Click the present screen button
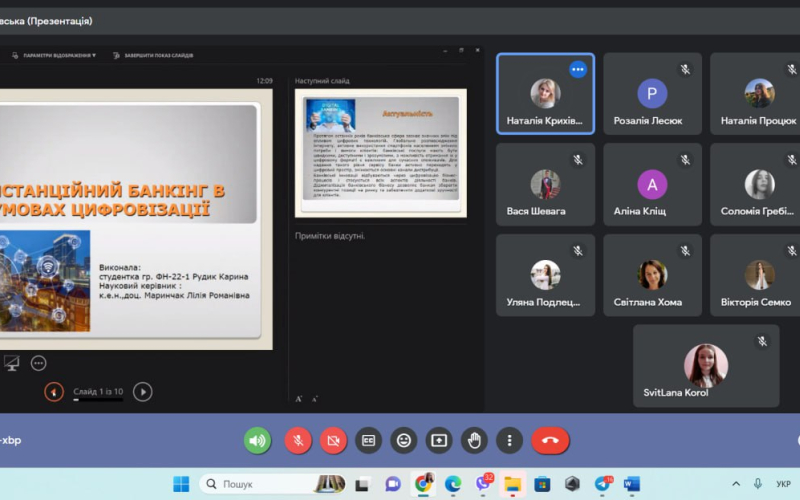Screen dimensions: 800x500 tap(439, 440)
